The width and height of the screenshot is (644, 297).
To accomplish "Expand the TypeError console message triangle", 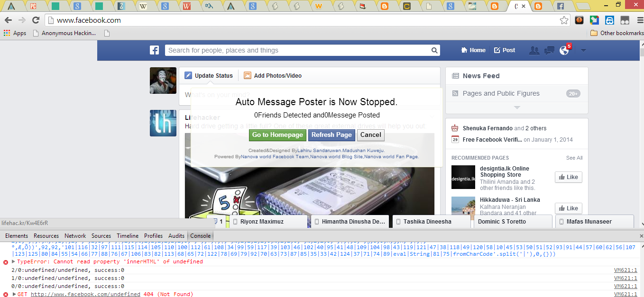I will tap(14, 261).
